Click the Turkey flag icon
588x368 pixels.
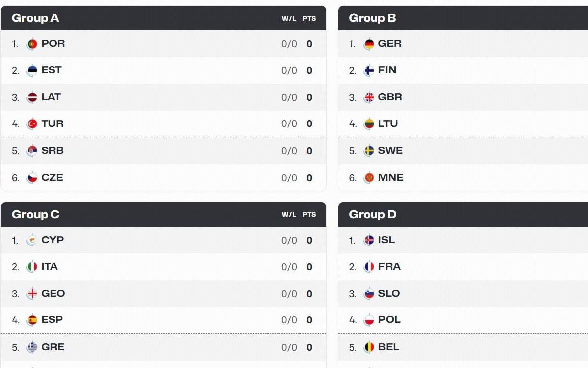click(x=32, y=124)
